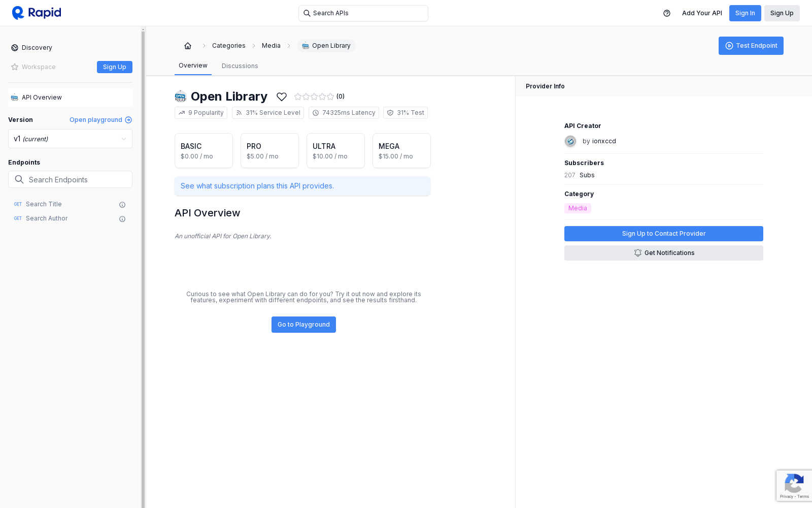Click Go to Playground button
812x508 pixels.
[303, 325]
